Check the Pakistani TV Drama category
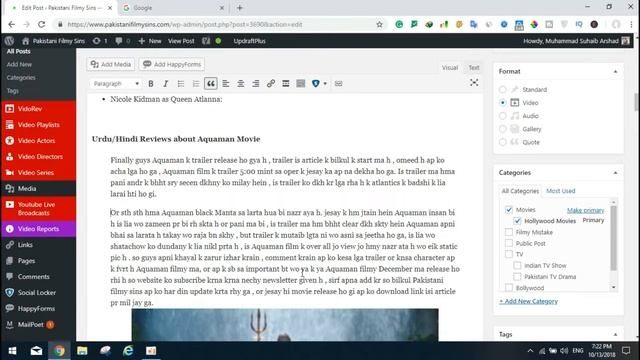Screen dimensions: 640x360 pos(517,276)
